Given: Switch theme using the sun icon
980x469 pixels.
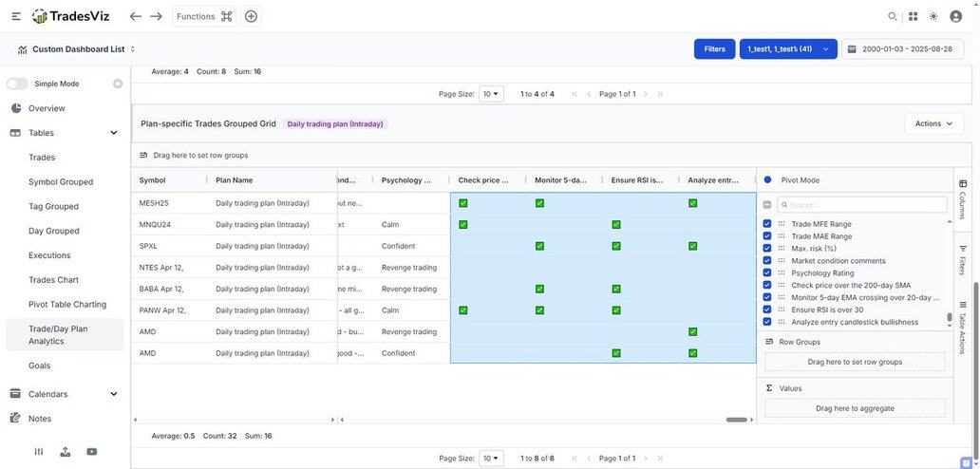Looking at the screenshot, I should click(933, 16).
